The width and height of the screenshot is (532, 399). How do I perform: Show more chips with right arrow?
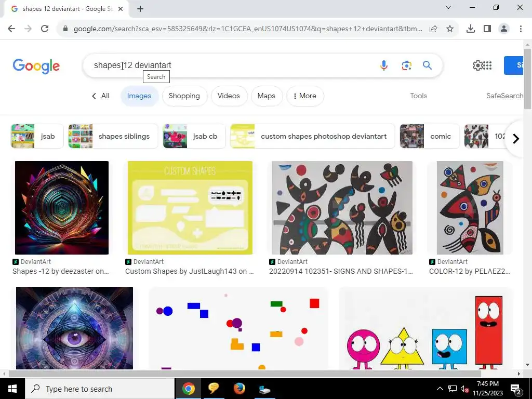click(516, 138)
